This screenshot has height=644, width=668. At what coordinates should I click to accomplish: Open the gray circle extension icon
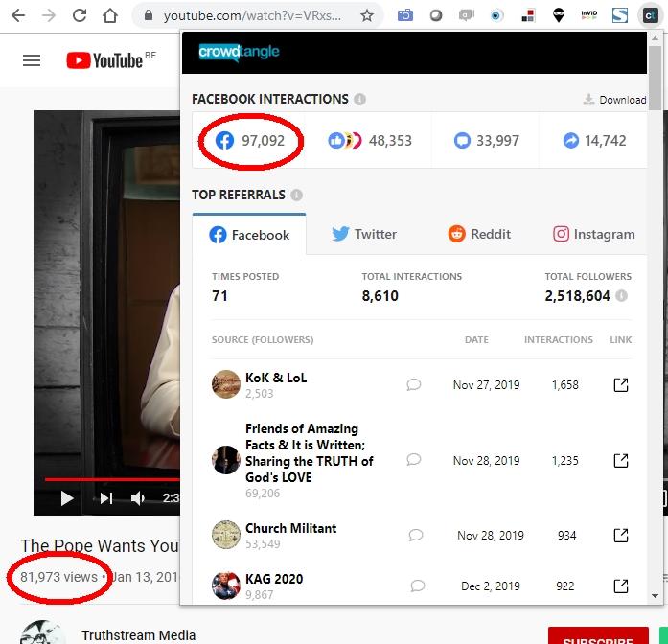(x=436, y=15)
